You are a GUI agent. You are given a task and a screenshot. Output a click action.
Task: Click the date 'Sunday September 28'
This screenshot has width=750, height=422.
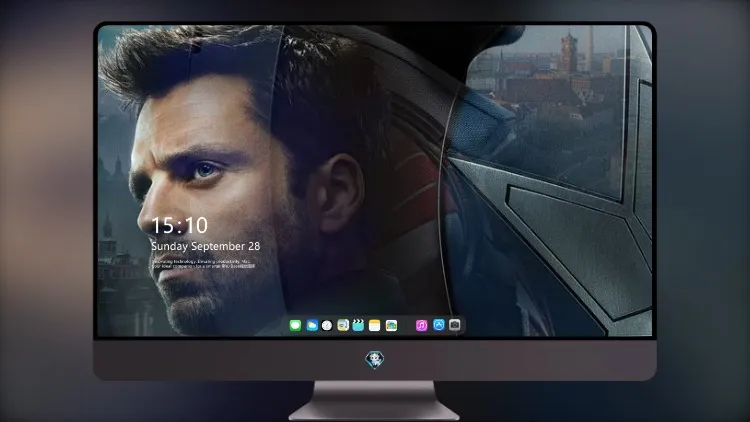point(206,246)
